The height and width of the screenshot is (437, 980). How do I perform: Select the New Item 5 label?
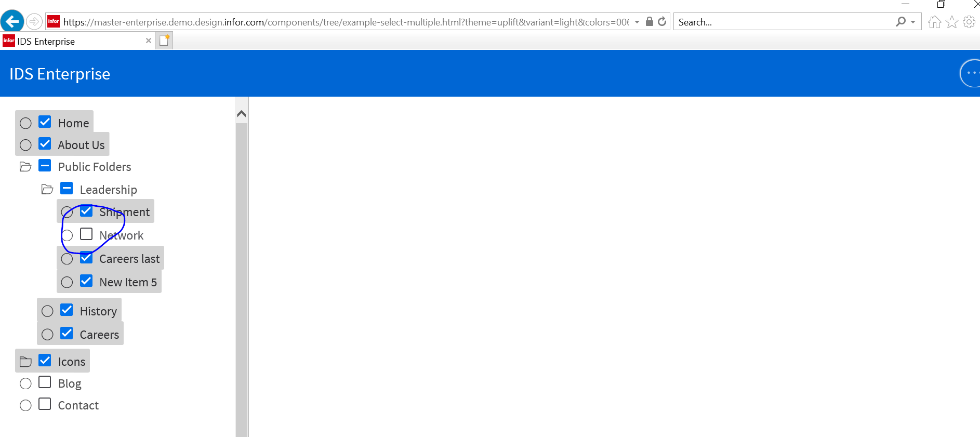click(x=128, y=282)
